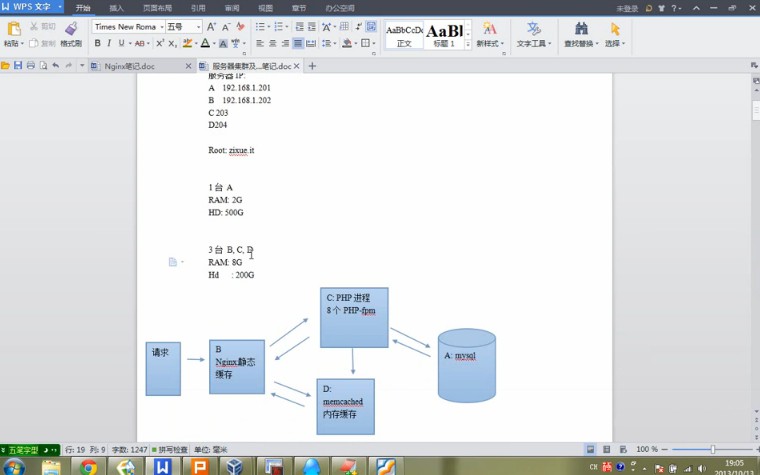Image resolution: width=760 pixels, height=475 pixels.
Task: Expand the styles gallery list
Action: [468, 44]
